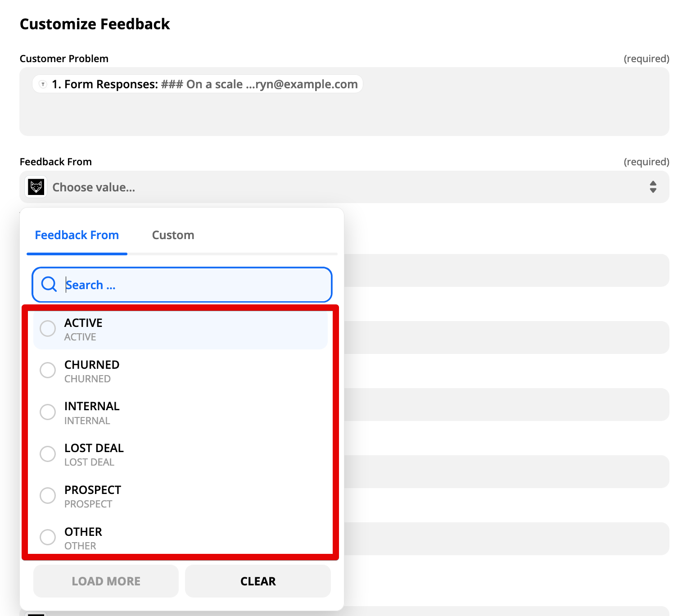Choose the PROSPECT radio option

point(48,495)
